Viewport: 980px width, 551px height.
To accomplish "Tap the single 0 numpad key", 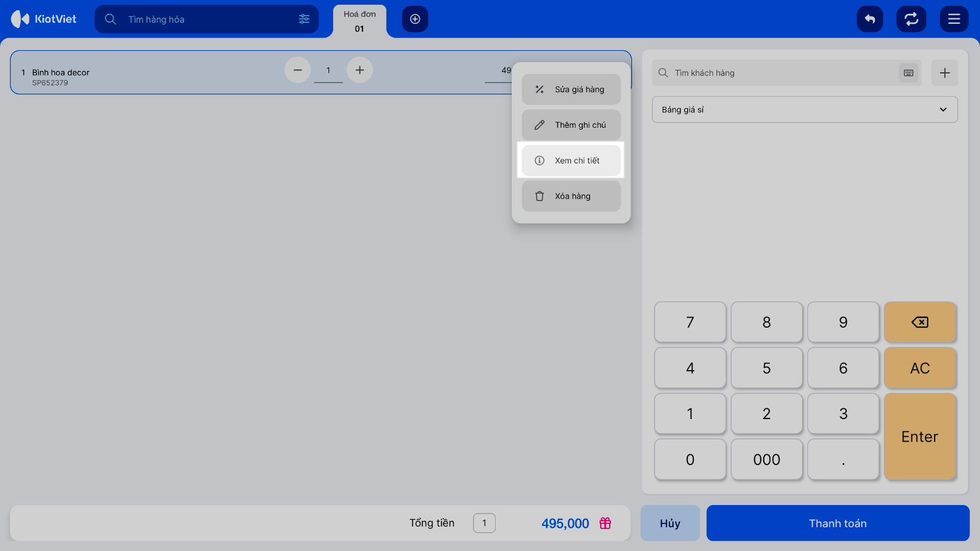I will [x=690, y=460].
